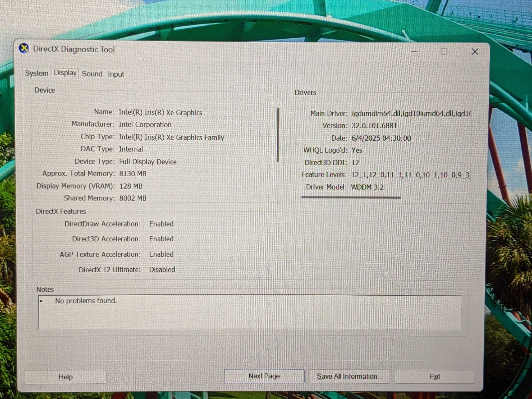Click Save All Information button
Image resolution: width=532 pixels, height=399 pixels.
[349, 376]
